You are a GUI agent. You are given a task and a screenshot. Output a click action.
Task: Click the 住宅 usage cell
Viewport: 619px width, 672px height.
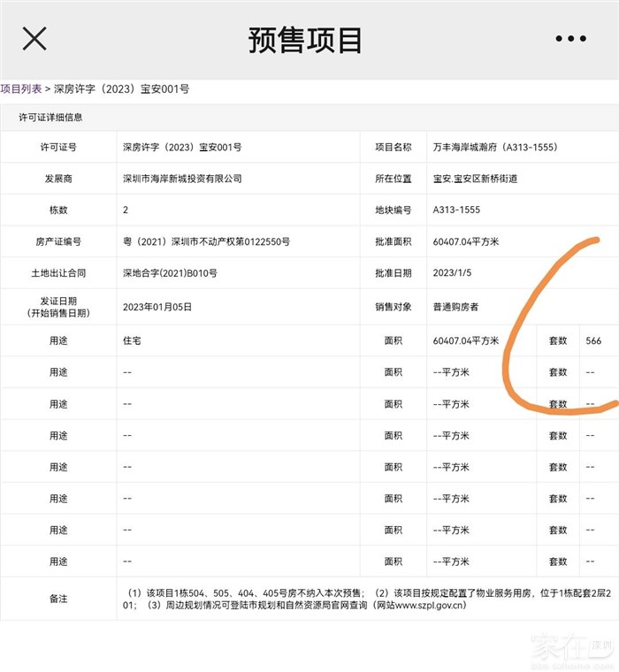click(x=132, y=340)
